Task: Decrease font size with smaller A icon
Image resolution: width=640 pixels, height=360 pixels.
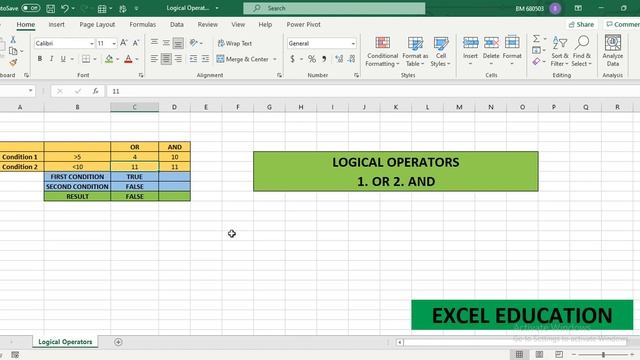Action: pyautogui.click(x=136, y=43)
